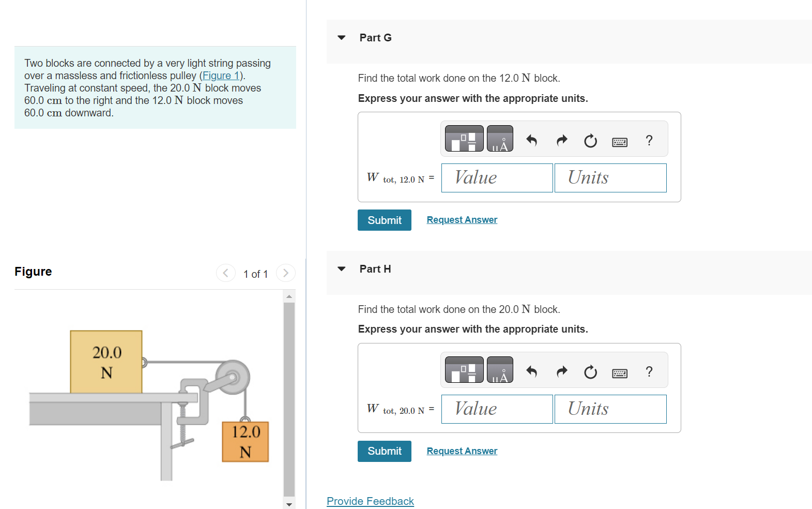Reset the Part G answer with circular arrow icon
Viewport: 812px width, 509px height.
coord(590,140)
